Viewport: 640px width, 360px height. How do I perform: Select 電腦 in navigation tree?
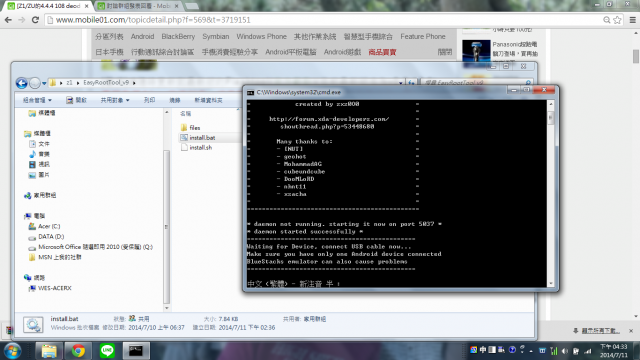coord(39,216)
